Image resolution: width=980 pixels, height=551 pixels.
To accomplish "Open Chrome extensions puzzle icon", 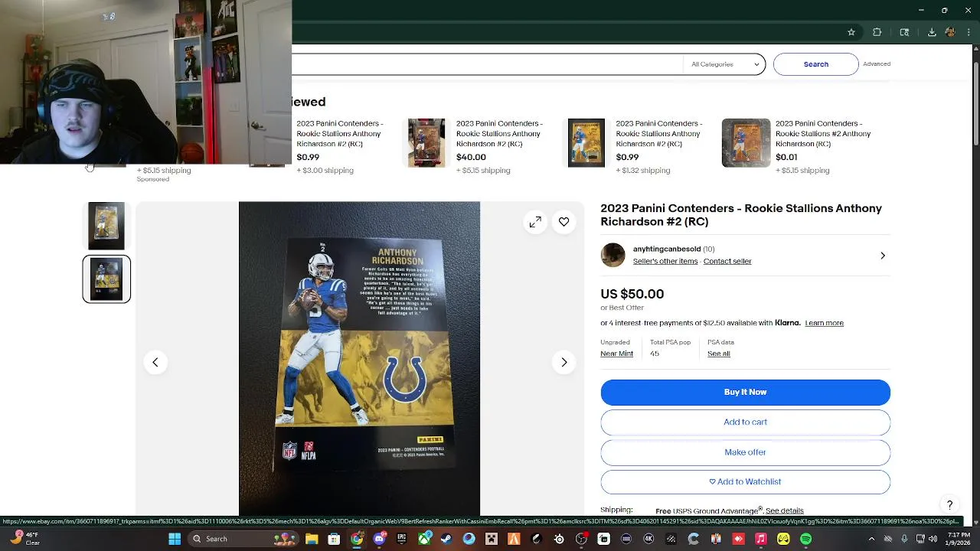I will coord(877,32).
